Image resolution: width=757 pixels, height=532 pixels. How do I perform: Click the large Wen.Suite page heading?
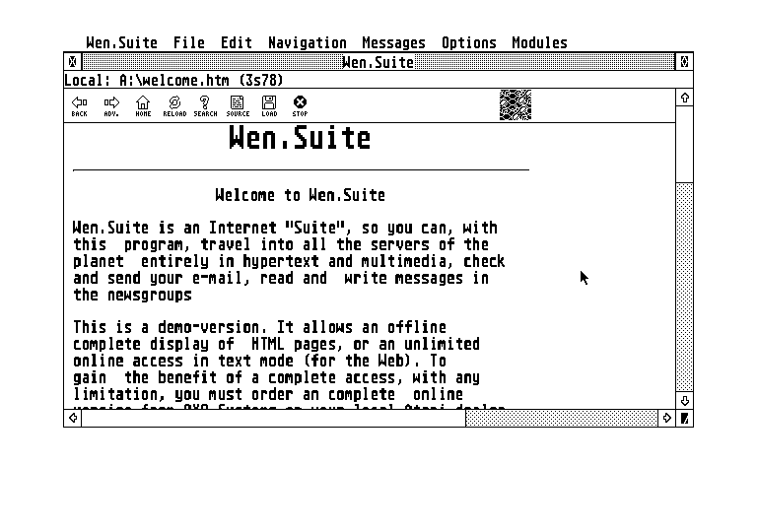coord(300,138)
